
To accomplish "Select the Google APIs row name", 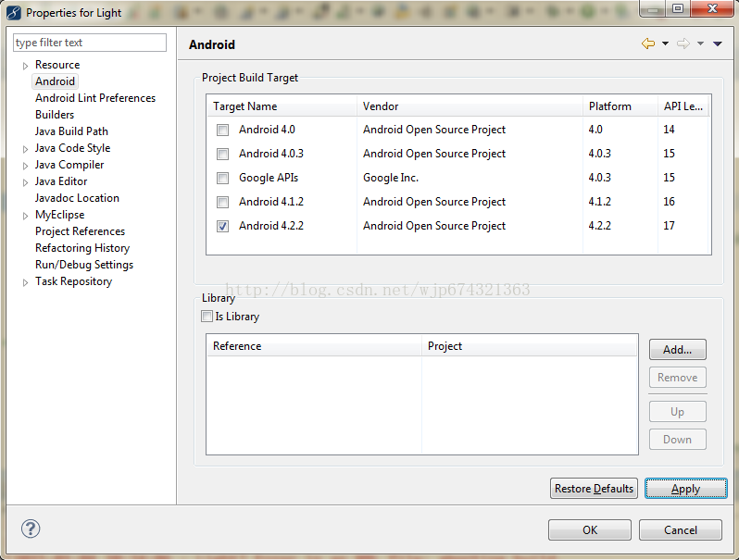I will pyautogui.click(x=269, y=178).
